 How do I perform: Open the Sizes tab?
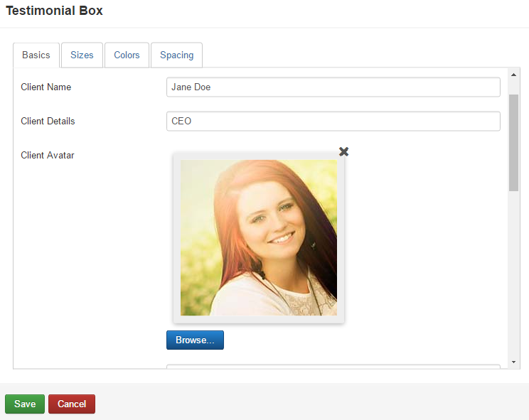coord(82,55)
